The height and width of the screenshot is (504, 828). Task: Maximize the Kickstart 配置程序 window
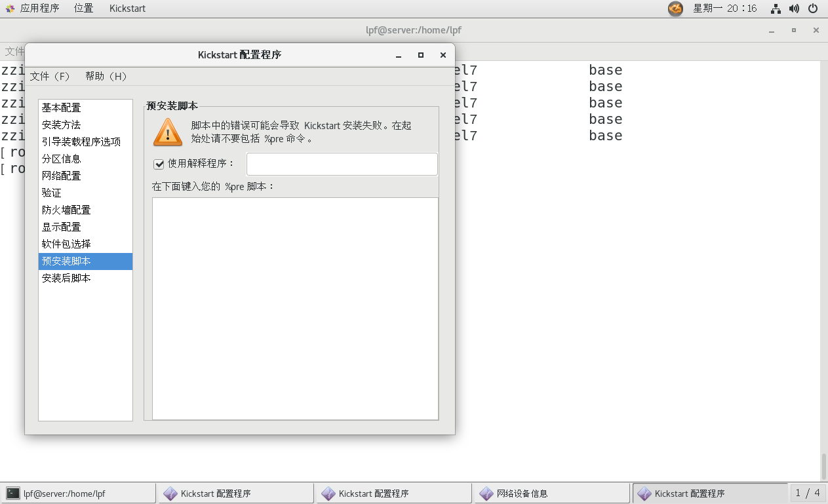click(421, 55)
